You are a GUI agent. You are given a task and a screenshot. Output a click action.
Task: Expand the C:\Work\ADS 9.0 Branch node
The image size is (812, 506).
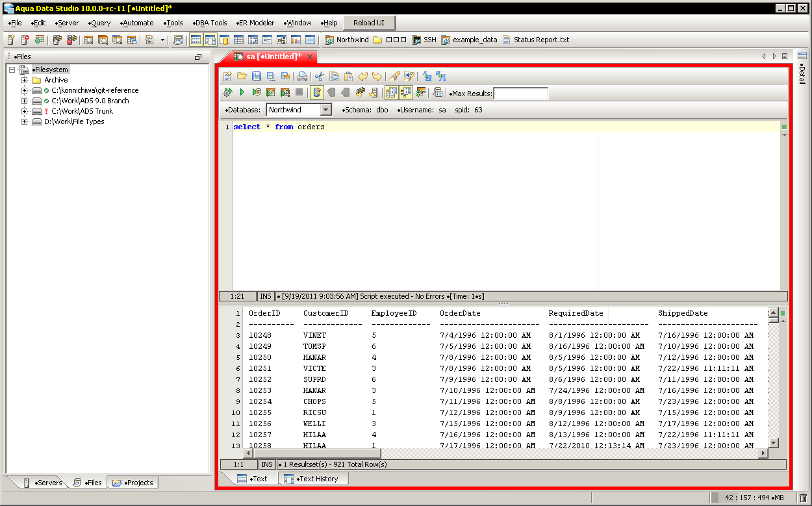pos(25,101)
